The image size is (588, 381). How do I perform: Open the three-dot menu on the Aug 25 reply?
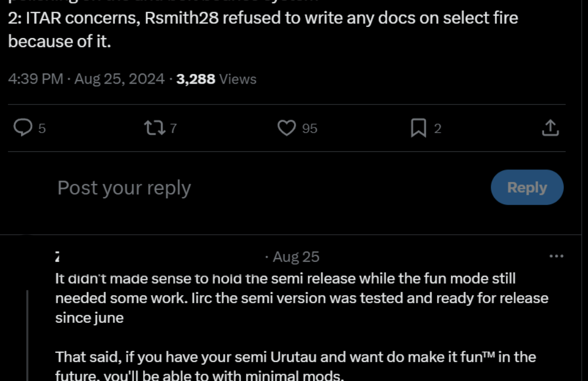pyautogui.click(x=556, y=256)
